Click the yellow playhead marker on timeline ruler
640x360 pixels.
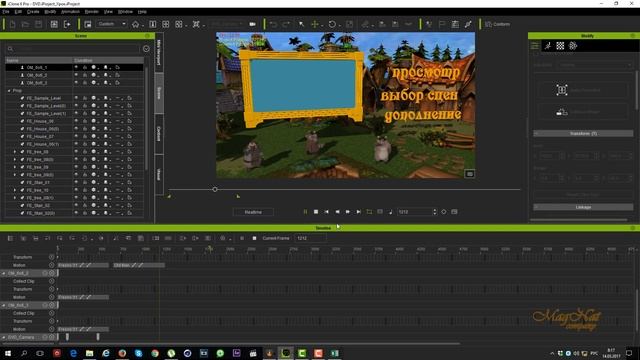point(209,248)
